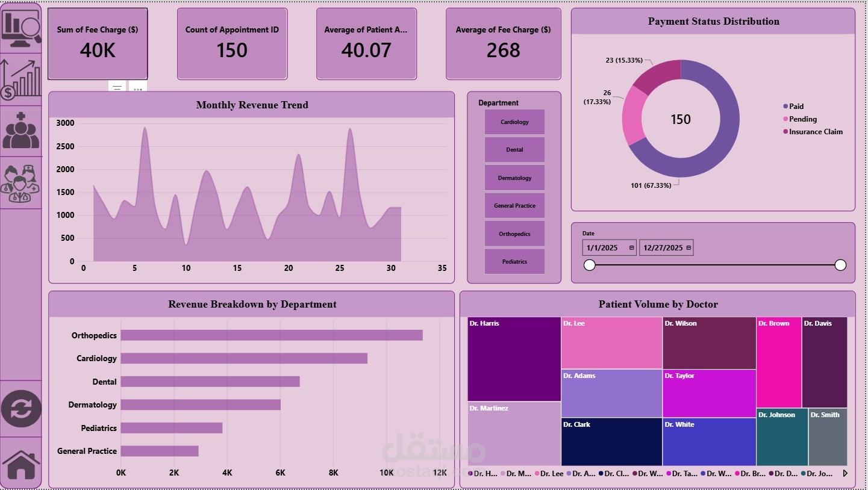
Task: Click Dr. Lee in the treemap legend
Action: coord(548,474)
